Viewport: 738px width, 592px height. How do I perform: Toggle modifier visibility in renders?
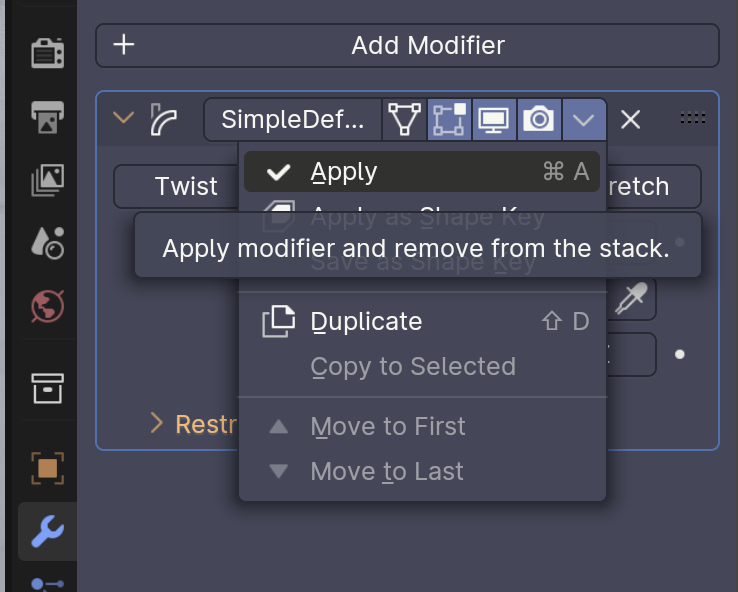tap(539, 120)
